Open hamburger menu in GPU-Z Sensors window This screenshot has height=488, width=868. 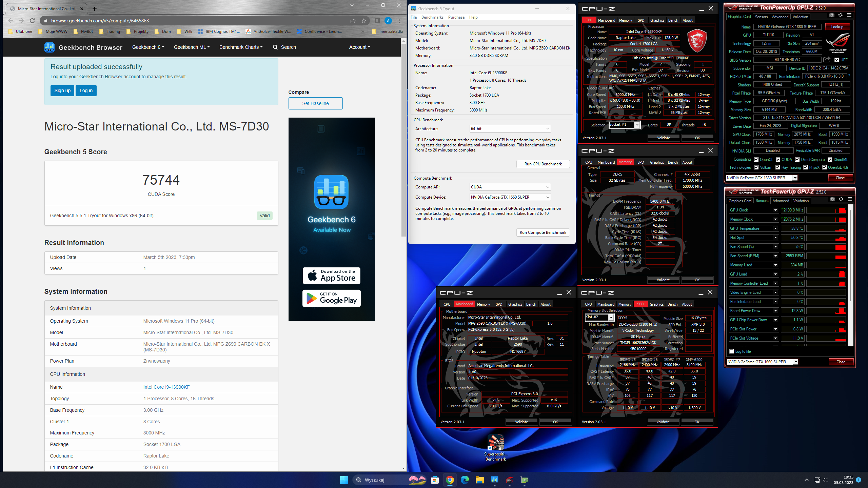(x=850, y=199)
